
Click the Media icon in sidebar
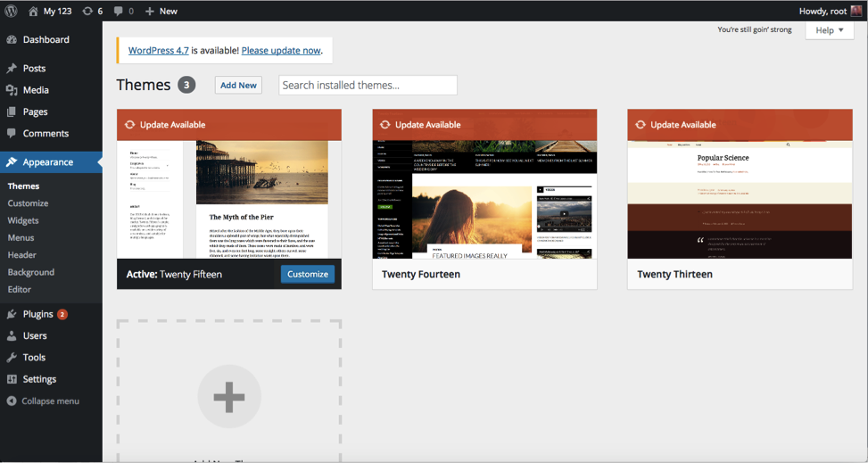(x=12, y=90)
